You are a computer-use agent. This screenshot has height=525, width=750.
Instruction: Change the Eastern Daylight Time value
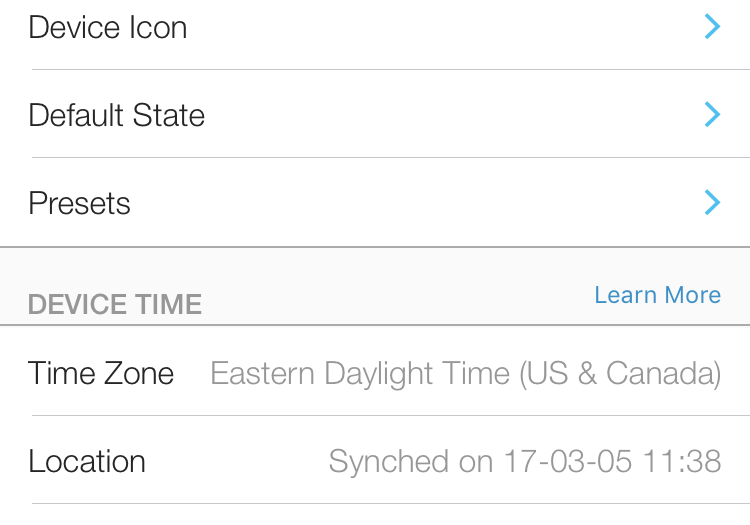tap(465, 373)
